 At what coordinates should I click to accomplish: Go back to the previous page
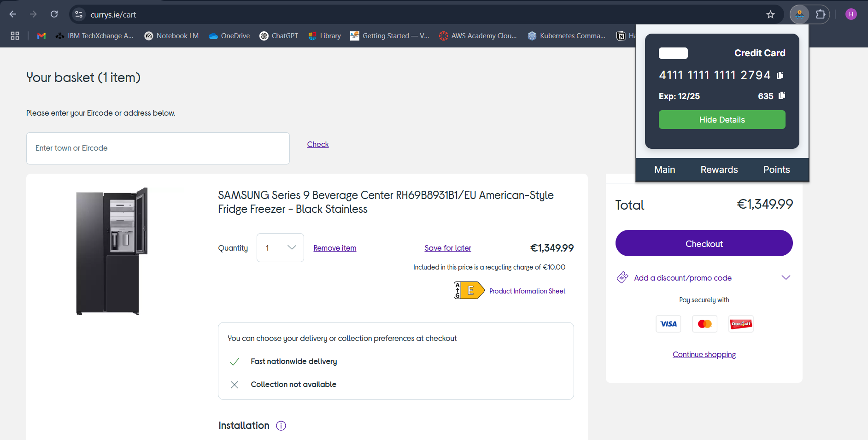point(13,14)
